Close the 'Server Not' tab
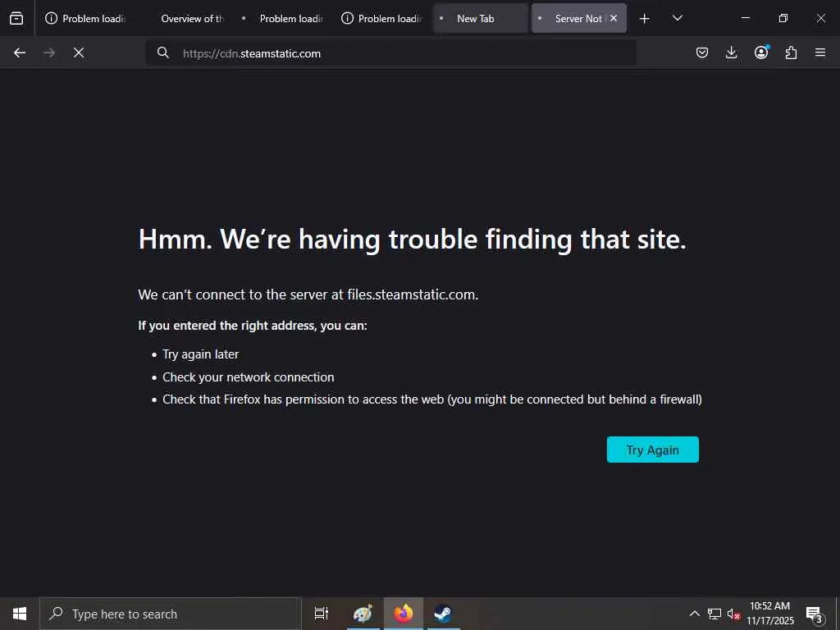Image resolution: width=840 pixels, height=630 pixels. pos(614,18)
